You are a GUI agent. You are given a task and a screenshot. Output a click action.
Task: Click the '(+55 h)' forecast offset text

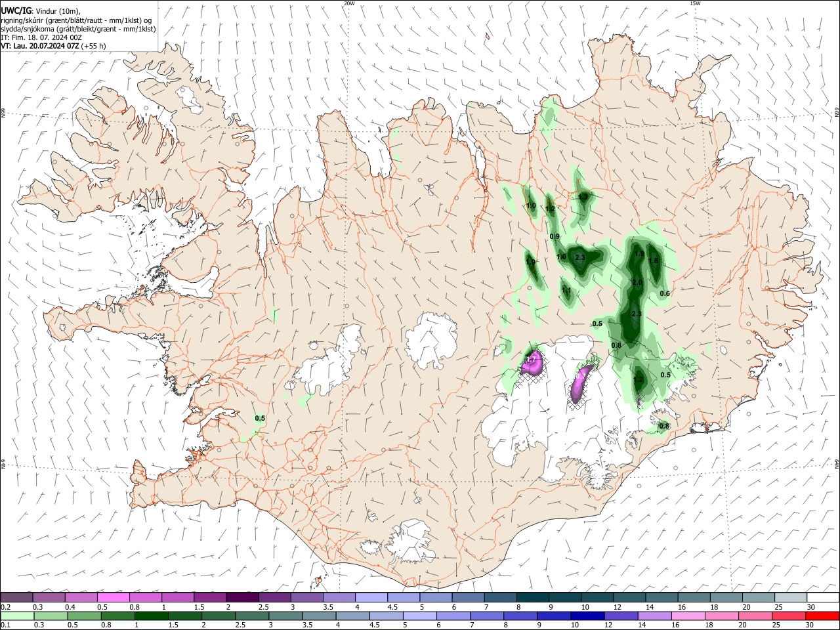click(x=94, y=46)
